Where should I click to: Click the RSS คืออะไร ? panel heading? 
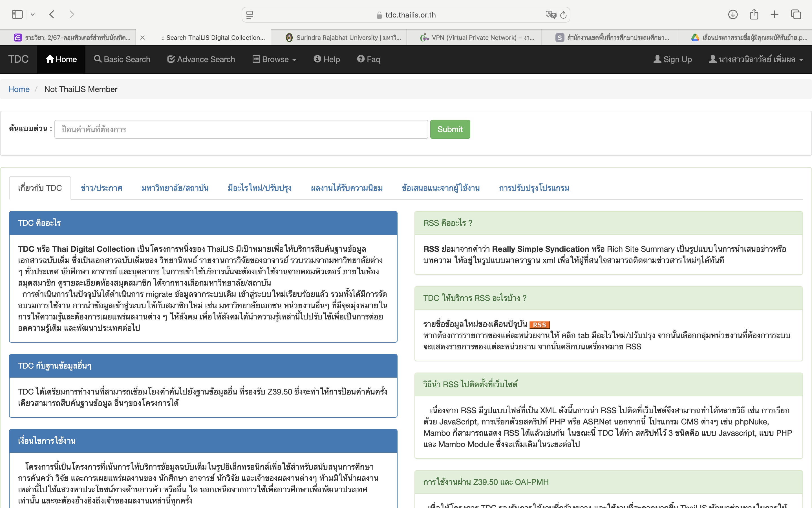pyautogui.click(x=608, y=223)
